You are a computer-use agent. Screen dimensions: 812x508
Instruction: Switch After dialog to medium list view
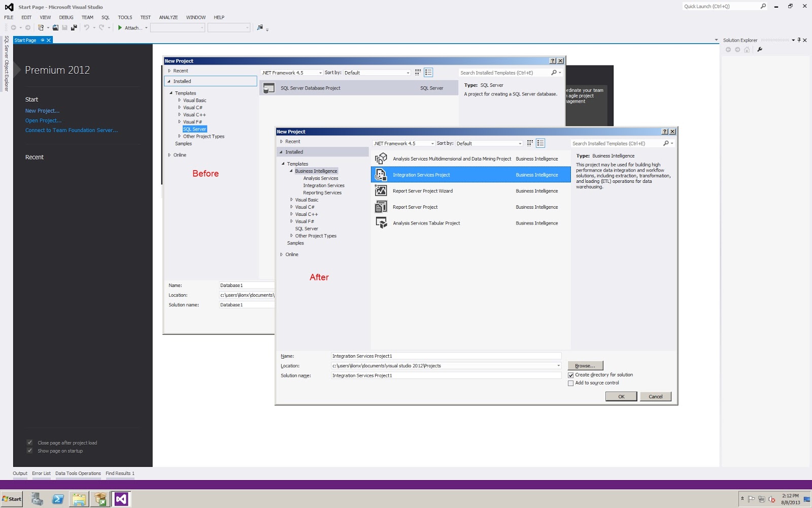point(540,143)
